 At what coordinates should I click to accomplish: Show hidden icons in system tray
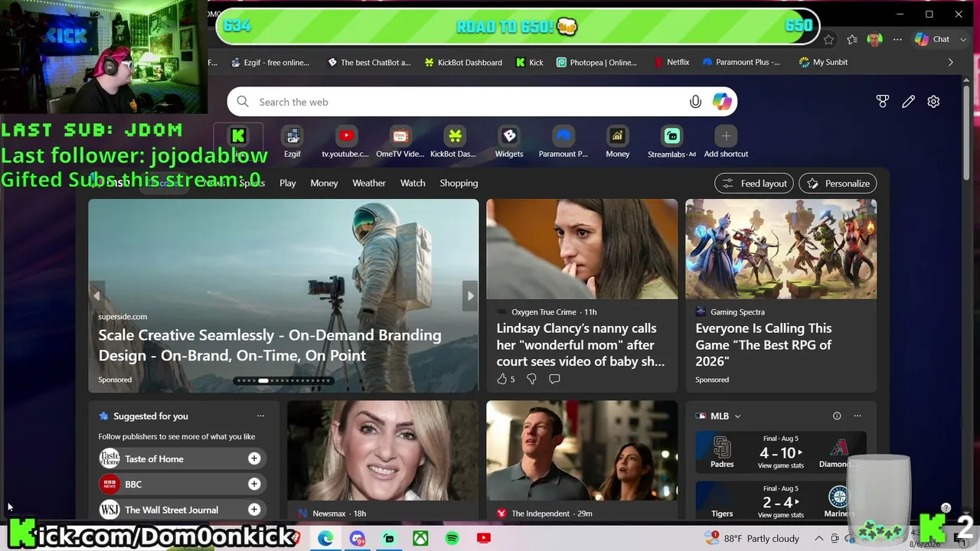pyautogui.click(x=818, y=538)
